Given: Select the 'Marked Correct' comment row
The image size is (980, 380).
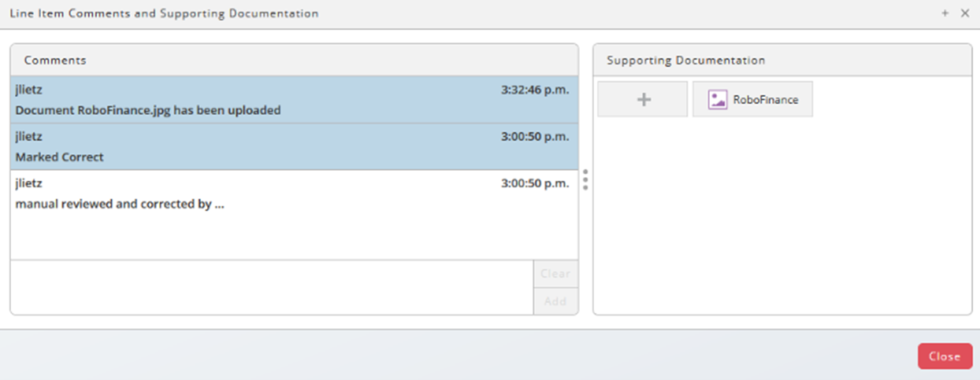Looking at the screenshot, I should click(295, 146).
